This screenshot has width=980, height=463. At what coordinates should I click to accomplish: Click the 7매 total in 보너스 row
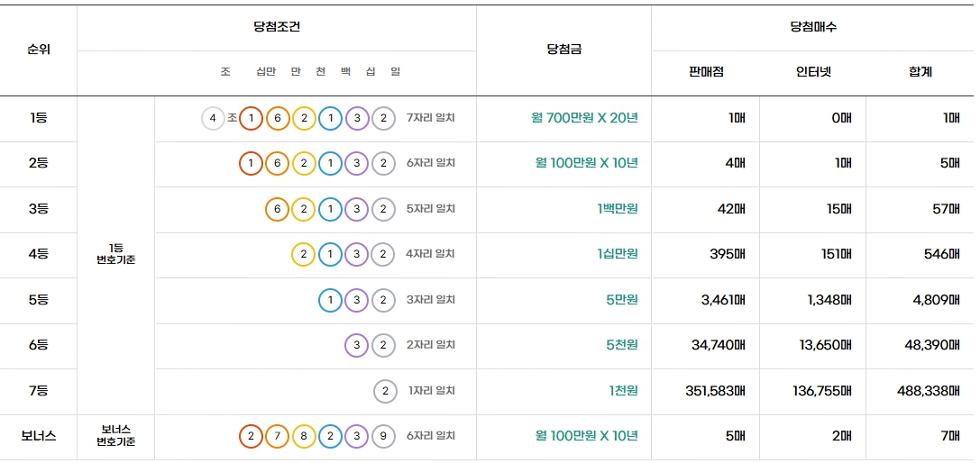tap(950, 436)
